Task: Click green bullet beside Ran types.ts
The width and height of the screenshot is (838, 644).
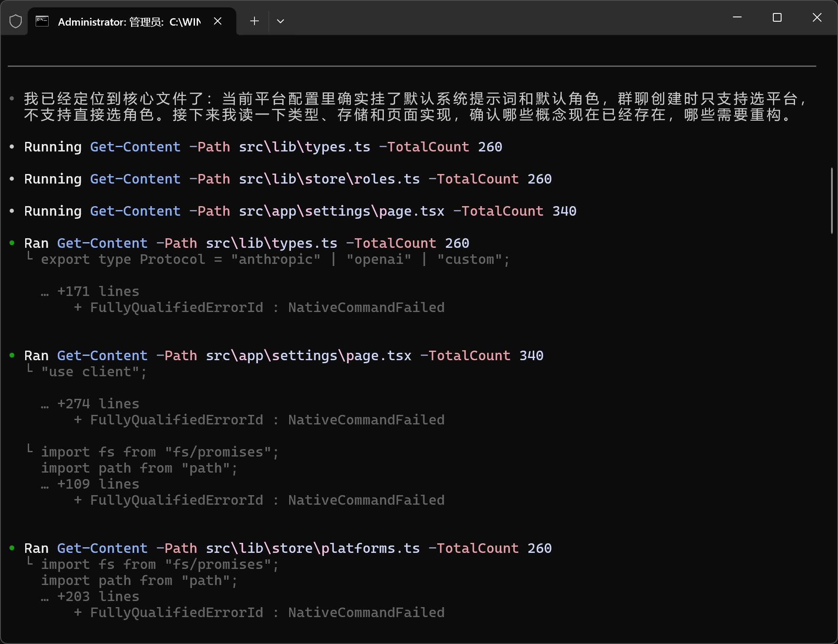Action: (12, 243)
